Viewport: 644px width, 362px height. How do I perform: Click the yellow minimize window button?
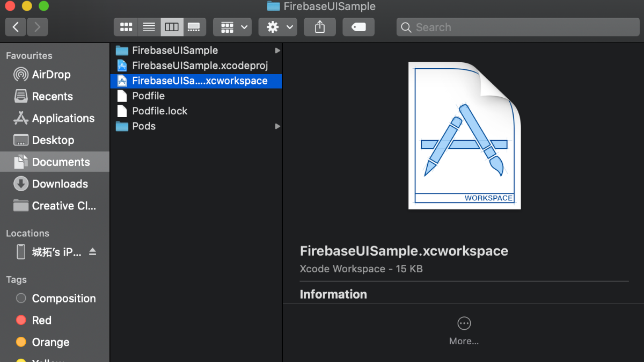27,6
